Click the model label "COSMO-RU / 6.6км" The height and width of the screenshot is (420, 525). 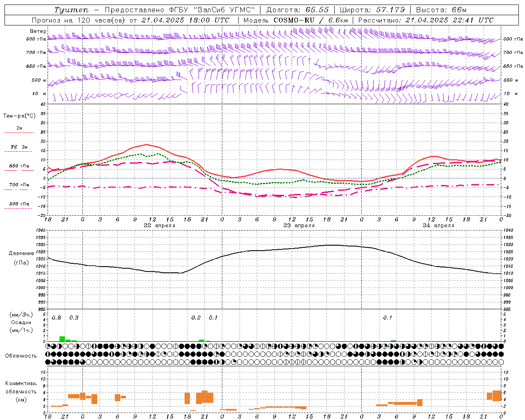310,20
